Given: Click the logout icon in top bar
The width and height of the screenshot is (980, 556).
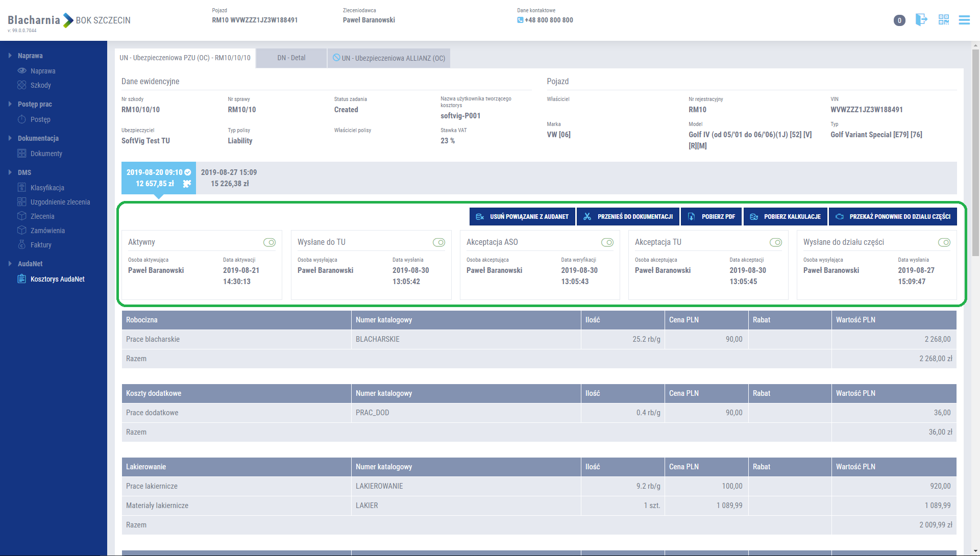Looking at the screenshot, I should 921,20.
